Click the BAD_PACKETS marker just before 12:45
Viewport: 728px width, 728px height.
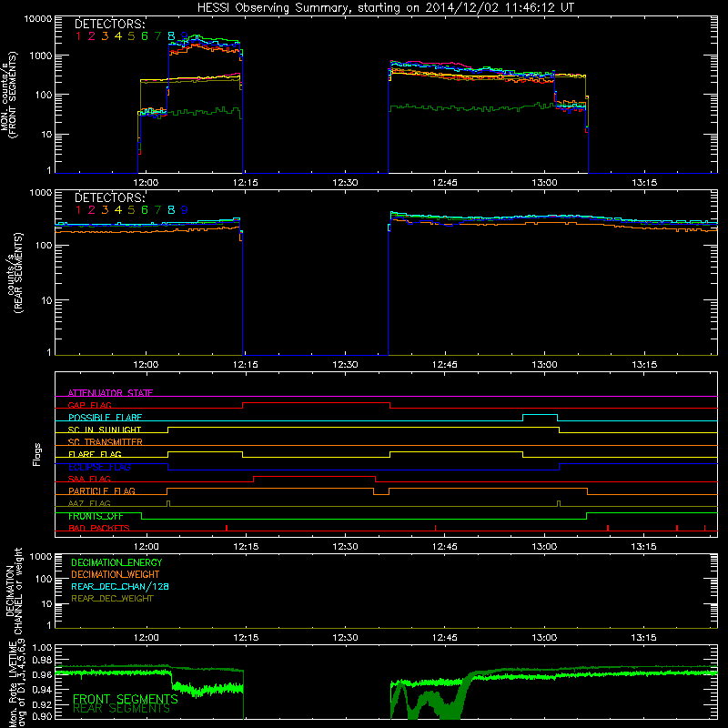(x=436, y=528)
